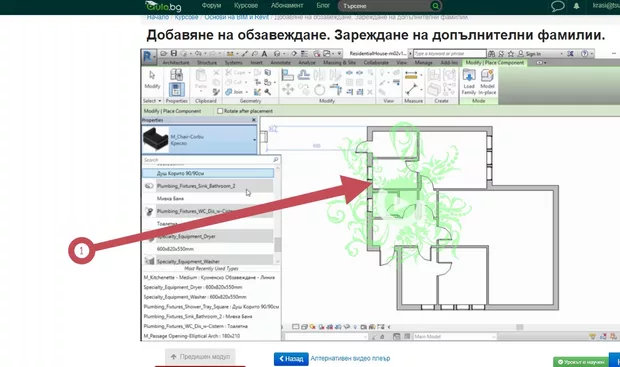This screenshot has height=367, width=620.
Task: Open the Main Model dropdown in status bar
Action: 454,337
